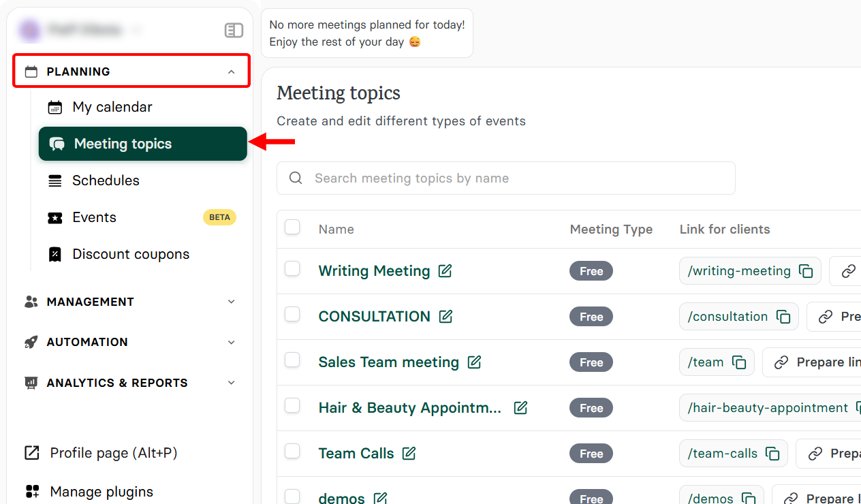Tick the Sales Team meeting checkbox
Viewport: 861px width, 504px height.
pos(292,360)
